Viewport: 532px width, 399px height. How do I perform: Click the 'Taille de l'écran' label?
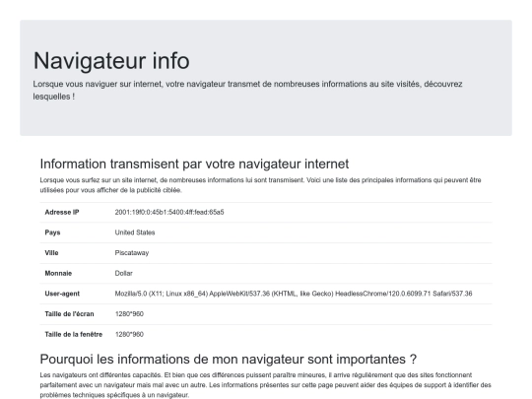tap(69, 314)
